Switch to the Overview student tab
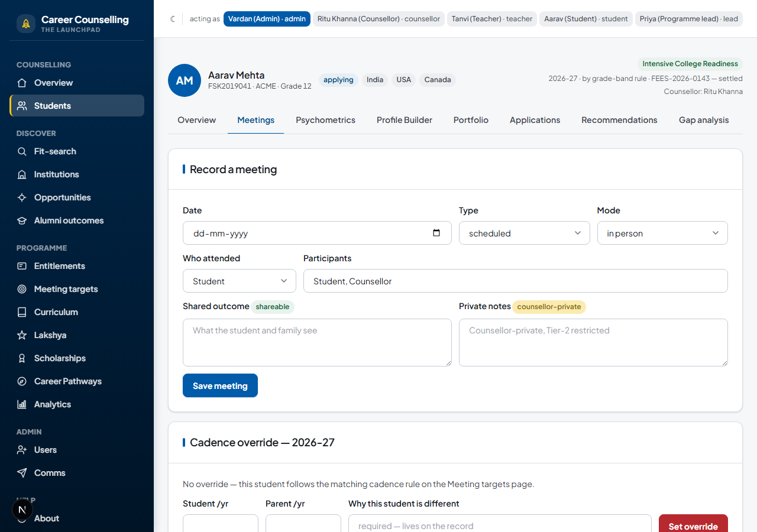Viewport: 757px width, 532px height. (x=197, y=120)
